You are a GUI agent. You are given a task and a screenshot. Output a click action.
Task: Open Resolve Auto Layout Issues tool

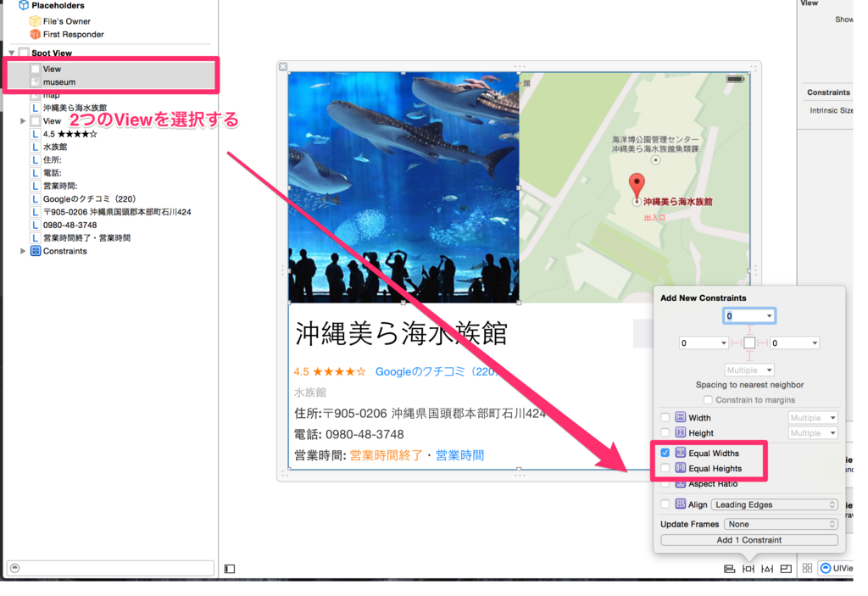click(x=766, y=568)
